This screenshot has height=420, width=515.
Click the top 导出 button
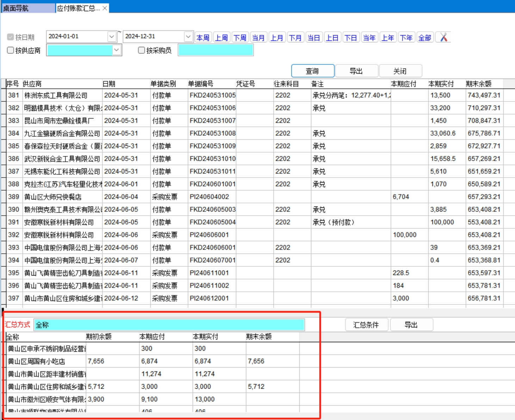click(x=356, y=71)
